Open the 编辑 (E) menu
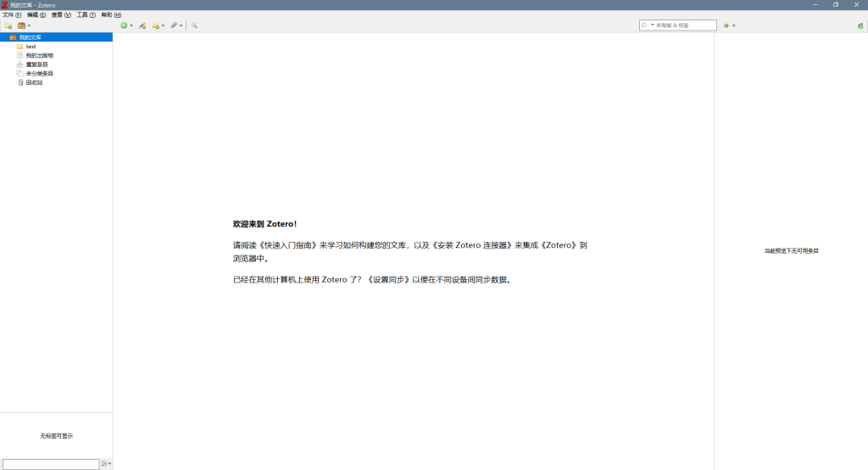868x470 pixels. 36,15
